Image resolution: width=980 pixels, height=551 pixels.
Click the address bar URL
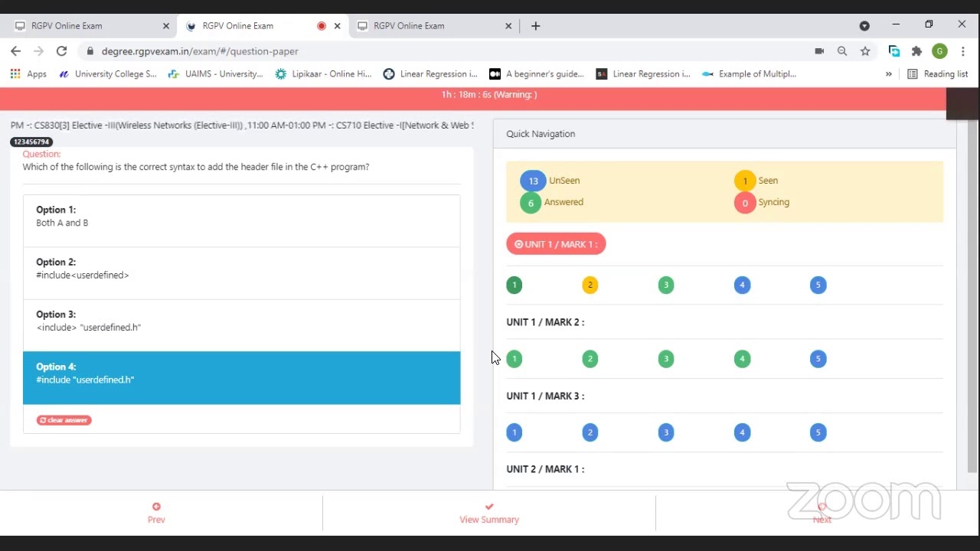tap(200, 51)
